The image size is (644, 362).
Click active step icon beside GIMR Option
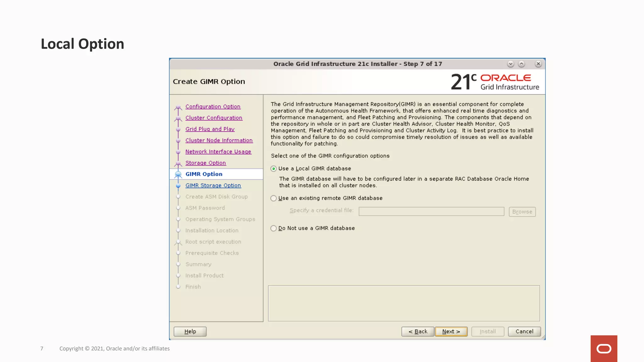(178, 174)
